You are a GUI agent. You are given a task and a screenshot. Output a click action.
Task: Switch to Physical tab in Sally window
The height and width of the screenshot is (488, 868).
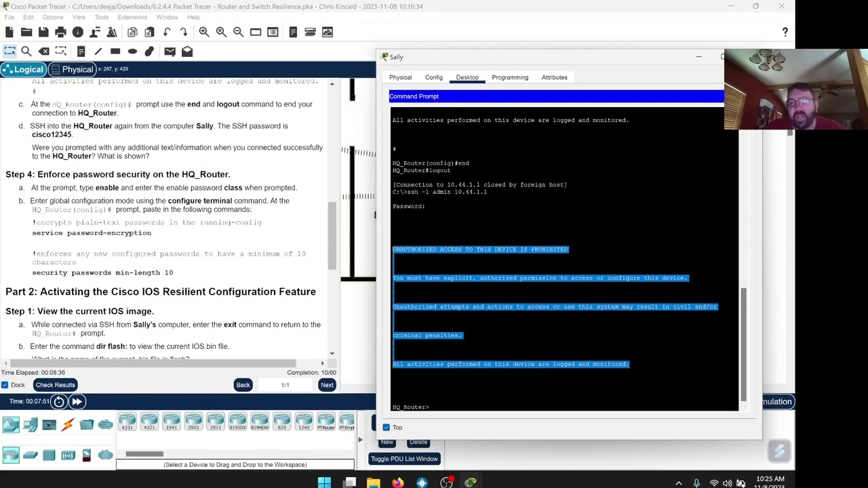click(400, 77)
